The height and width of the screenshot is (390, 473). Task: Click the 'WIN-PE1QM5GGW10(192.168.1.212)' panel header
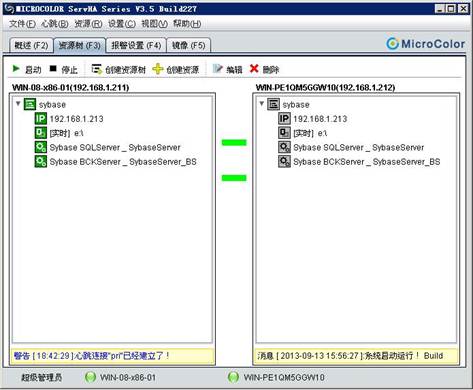(x=325, y=88)
